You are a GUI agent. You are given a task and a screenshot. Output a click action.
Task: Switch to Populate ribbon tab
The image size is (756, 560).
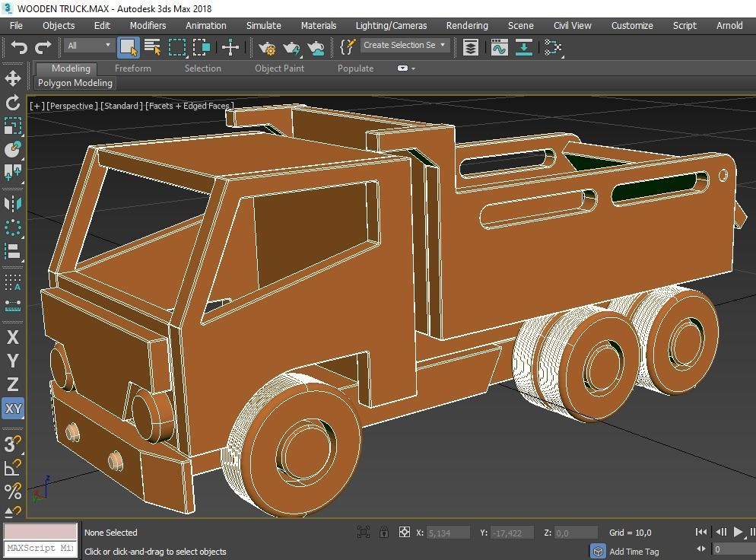coord(355,68)
